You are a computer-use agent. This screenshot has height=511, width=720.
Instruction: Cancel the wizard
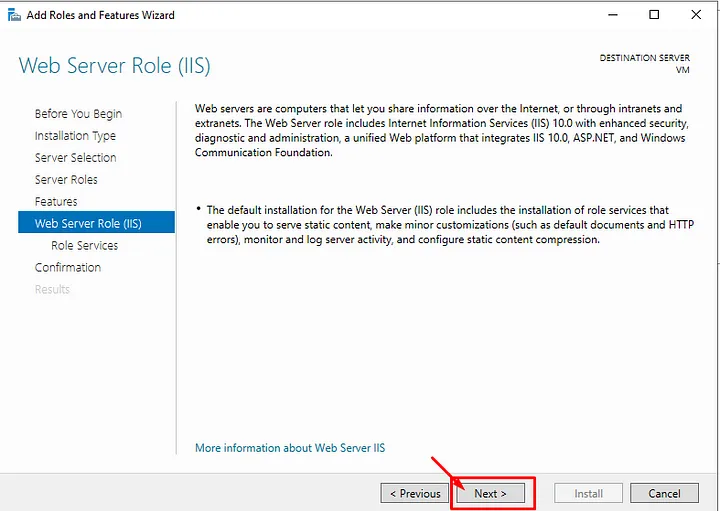[664, 493]
